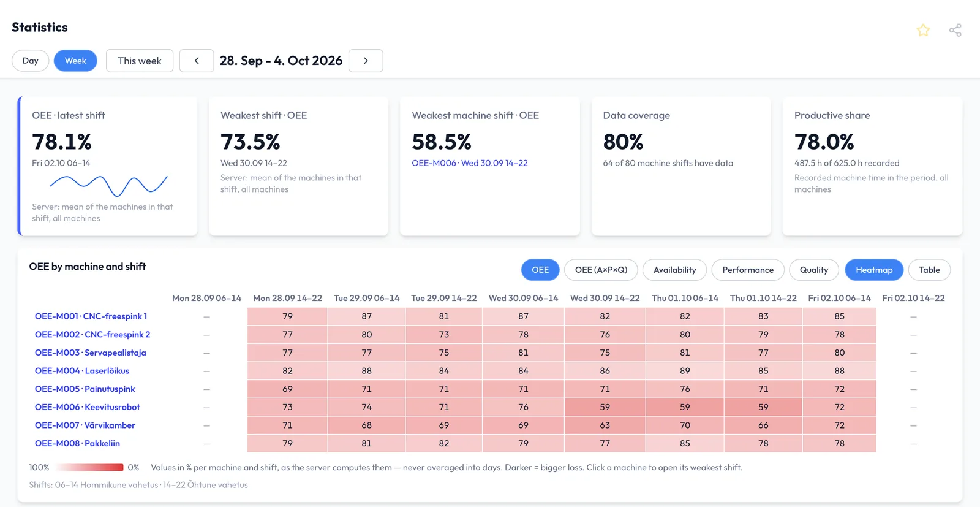Image resolution: width=980 pixels, height=507 pixels.
Task: Open machine OEE-M004 · Laserlõikus
Action: (82, 371)
